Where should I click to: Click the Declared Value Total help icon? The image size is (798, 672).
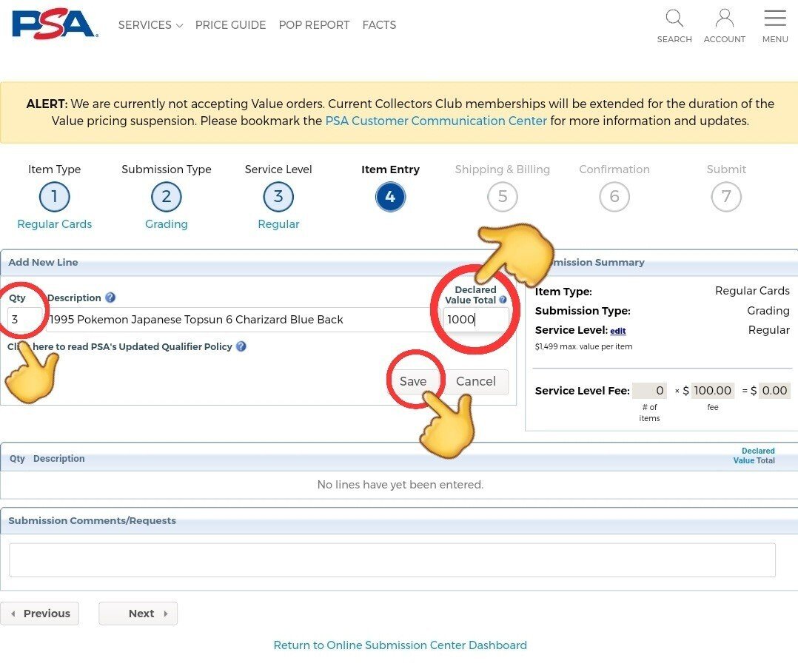tap(503, 300)
